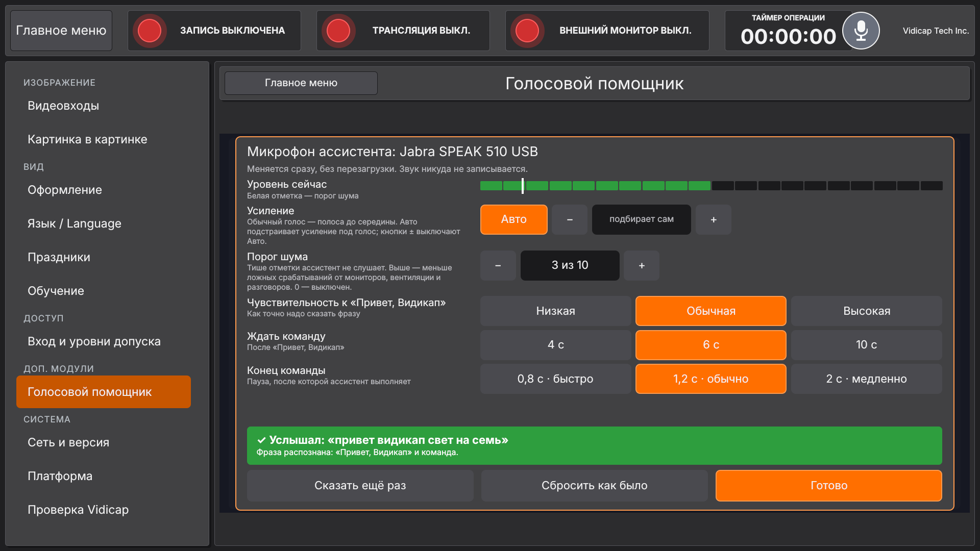This screenshot has height=551, width=980.
Task: Open Главное меню in top bar
Action: click(x=61, y=31)
